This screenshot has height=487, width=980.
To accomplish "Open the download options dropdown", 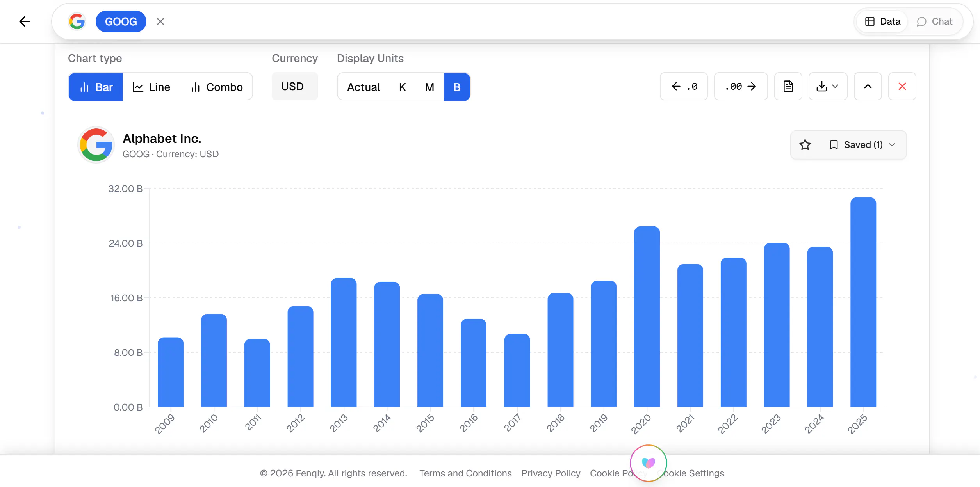I will [x=828, y=86].
